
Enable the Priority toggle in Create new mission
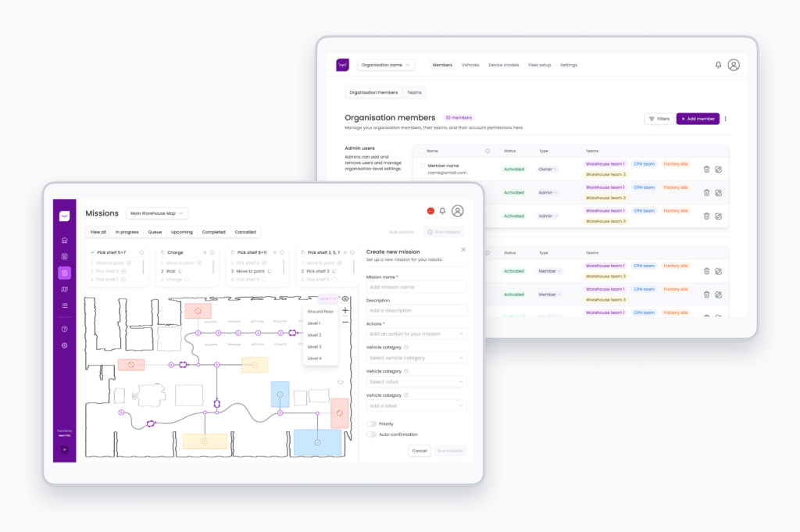point(372,423)
